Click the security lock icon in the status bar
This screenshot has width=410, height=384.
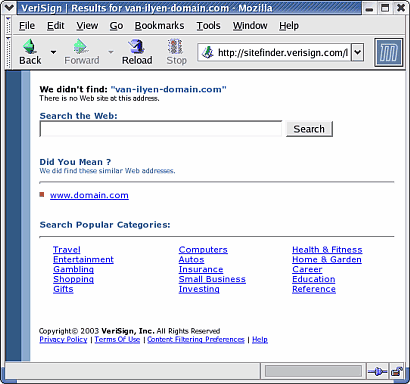tap(397, 371)
